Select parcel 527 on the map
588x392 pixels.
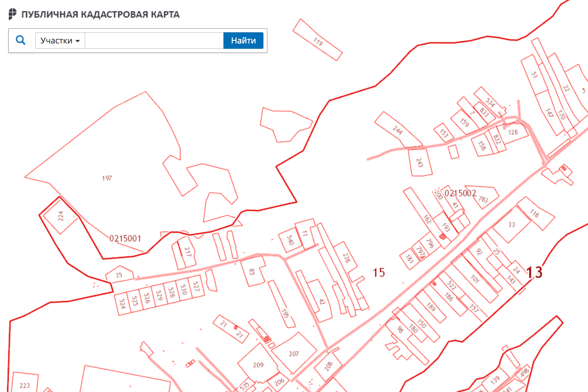coord(196,286)
